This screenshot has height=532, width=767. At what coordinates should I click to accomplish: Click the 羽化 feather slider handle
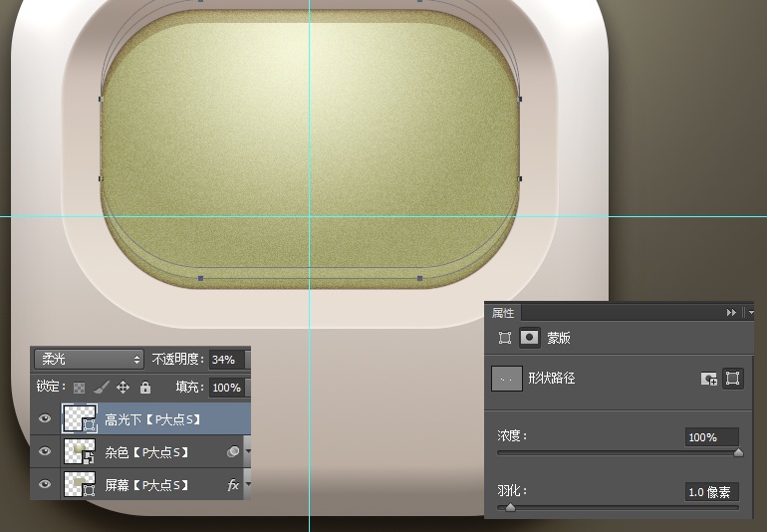[510, 507]
